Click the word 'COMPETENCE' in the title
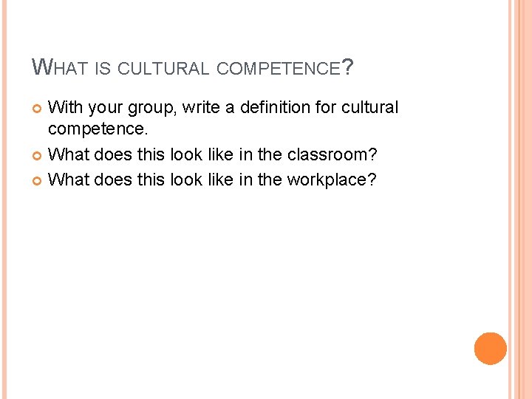The width and height of the screenshot is (532, 399). (x=279, y=67)
